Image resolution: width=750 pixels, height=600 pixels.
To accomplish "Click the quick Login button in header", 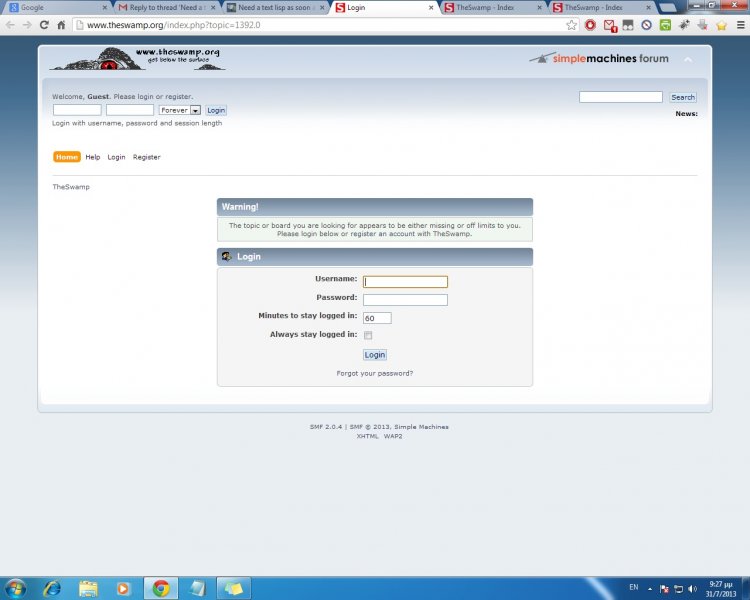I will click(216, 110).
